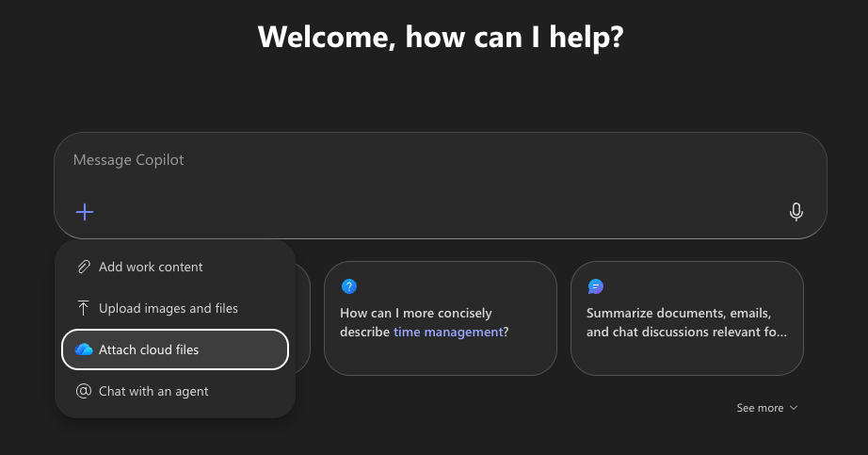Click the blue chat bubble summarize icon

pyautogui.click(x=596, y=286)
